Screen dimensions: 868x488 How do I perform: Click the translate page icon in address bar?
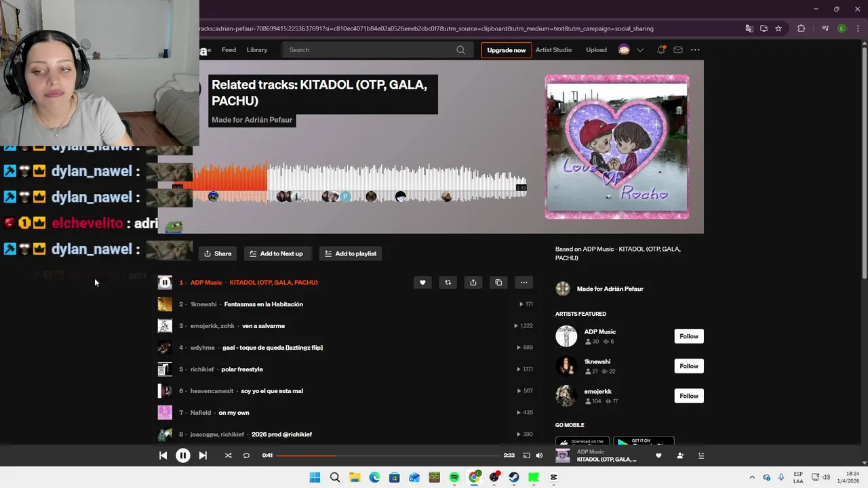749,28
